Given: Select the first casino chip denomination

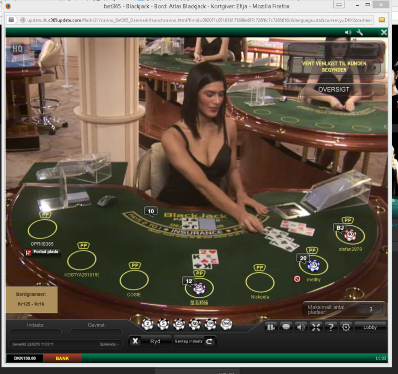Looking at the screenshot, I should tap(147, 324).
